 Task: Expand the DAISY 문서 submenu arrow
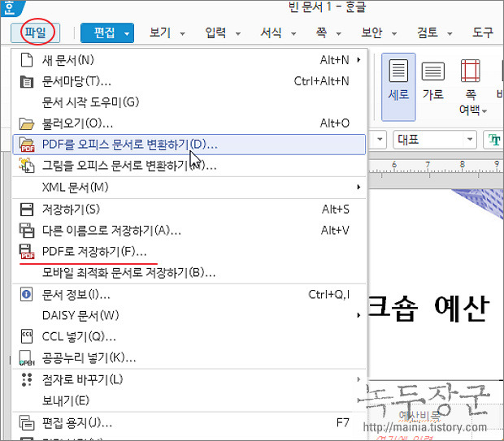(358, 315)
